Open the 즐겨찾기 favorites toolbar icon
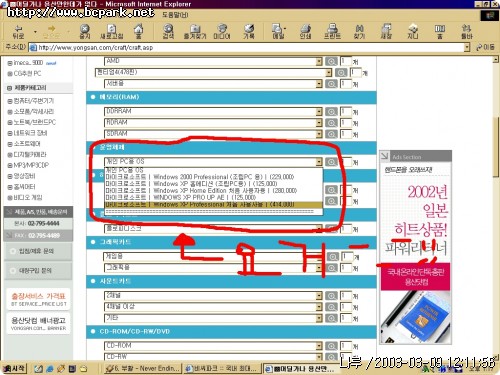 pos(195,32)
